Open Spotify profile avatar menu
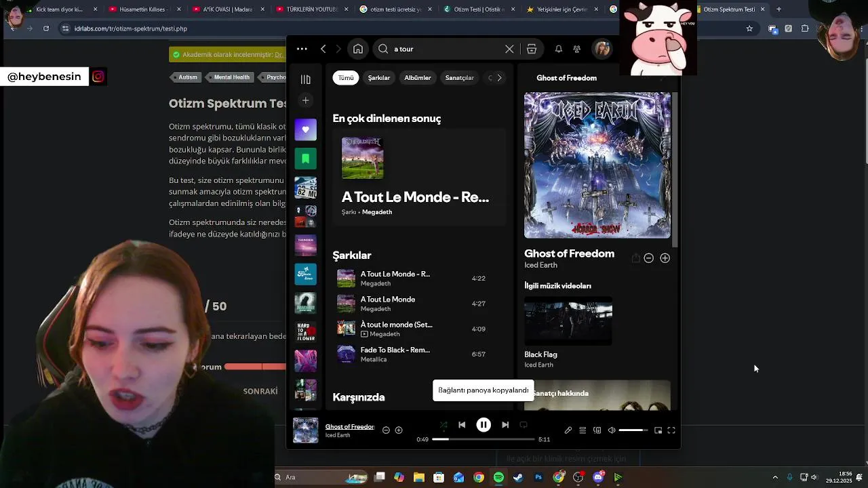 tap(602, 49)
